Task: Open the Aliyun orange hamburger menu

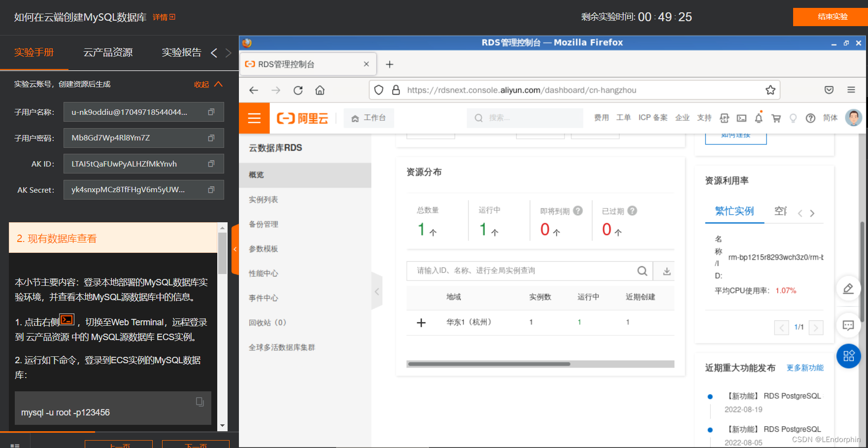Action: [x=254, y=118]
